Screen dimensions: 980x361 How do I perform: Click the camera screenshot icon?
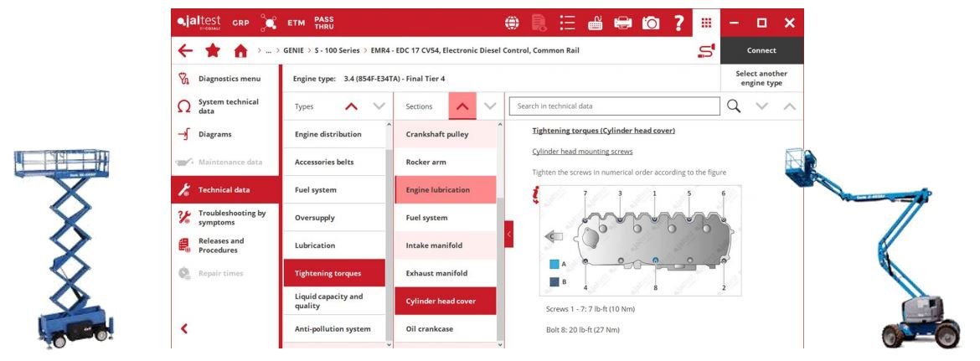651,23
